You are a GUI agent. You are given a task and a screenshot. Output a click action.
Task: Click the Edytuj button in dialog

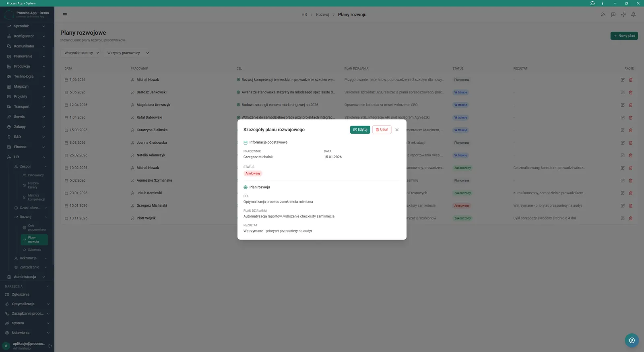tap(360, 130)
